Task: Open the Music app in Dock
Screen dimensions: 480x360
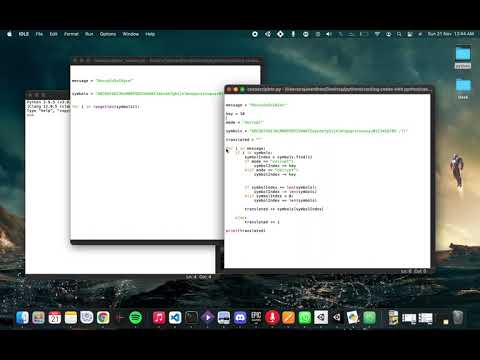Action: click(159, 318)
